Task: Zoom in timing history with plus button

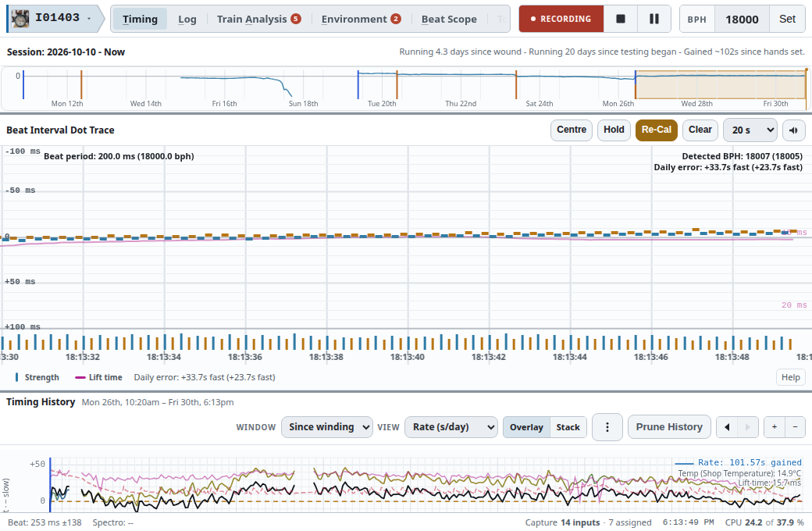Action: 775,427
